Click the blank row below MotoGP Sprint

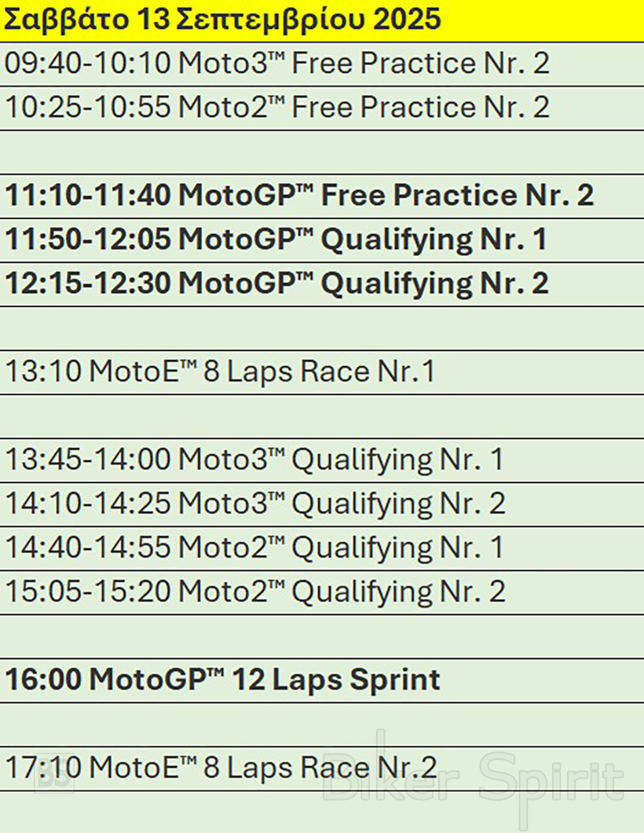(x=322, y=724)
